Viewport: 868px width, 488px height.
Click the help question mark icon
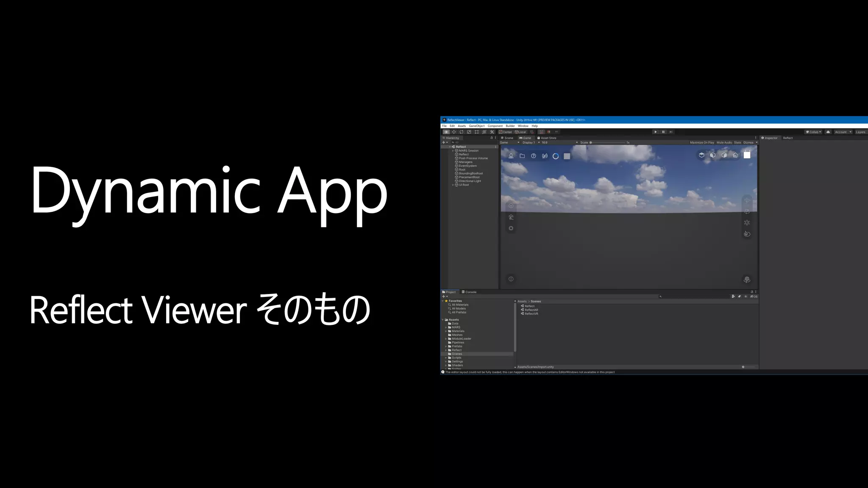click(x=534, y=156)
